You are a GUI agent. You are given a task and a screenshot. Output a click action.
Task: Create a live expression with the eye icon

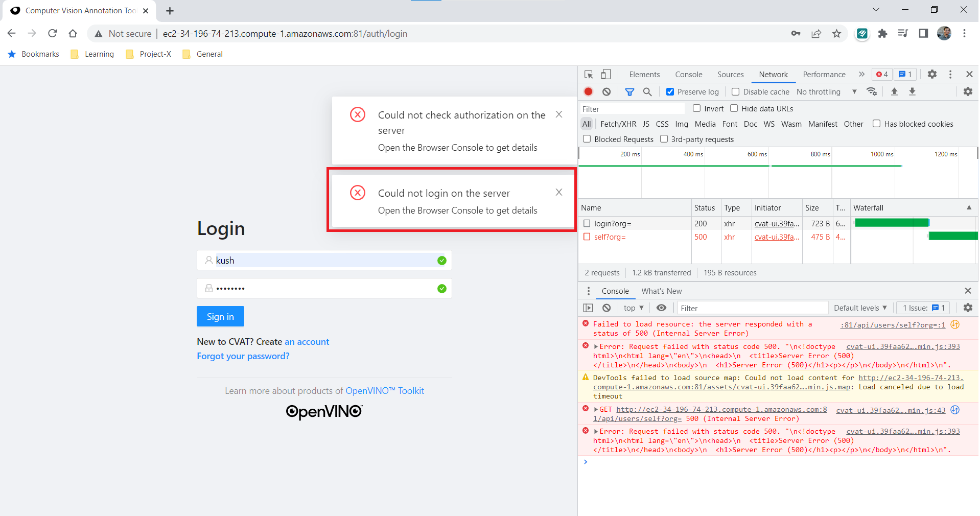(661, 308)
